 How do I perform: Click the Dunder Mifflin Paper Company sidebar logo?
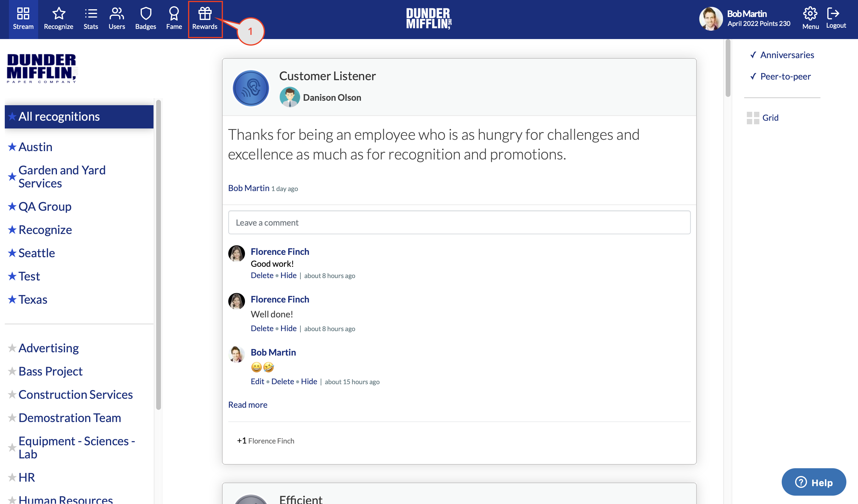coord(42,68)
